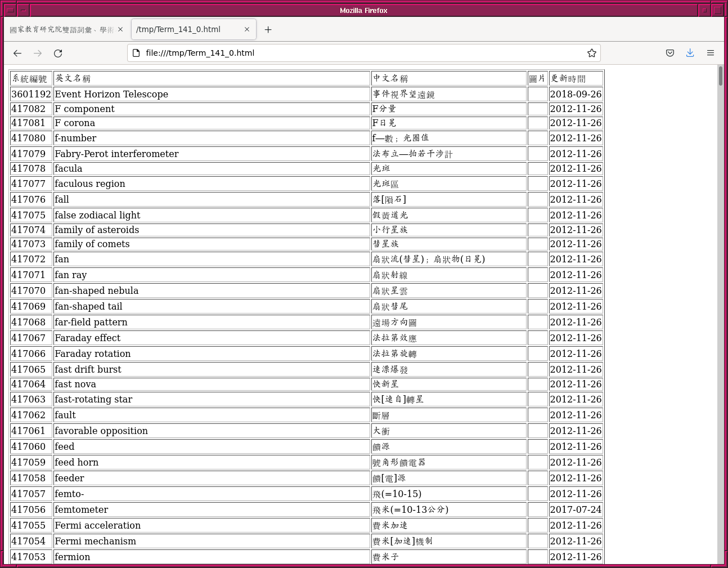Image resolution: width=728 pixels, height=568 pixels.
Task: Click the Fabry-Perot interferometer cell
Action: [x=116, y=154]
